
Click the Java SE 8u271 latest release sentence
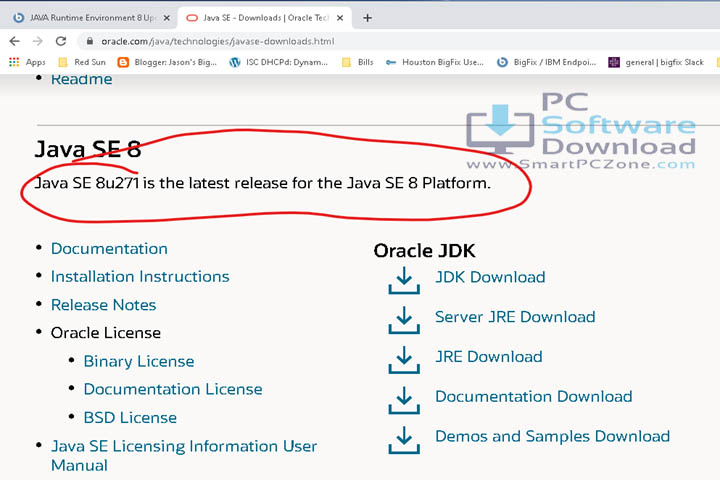coord(263,183)
